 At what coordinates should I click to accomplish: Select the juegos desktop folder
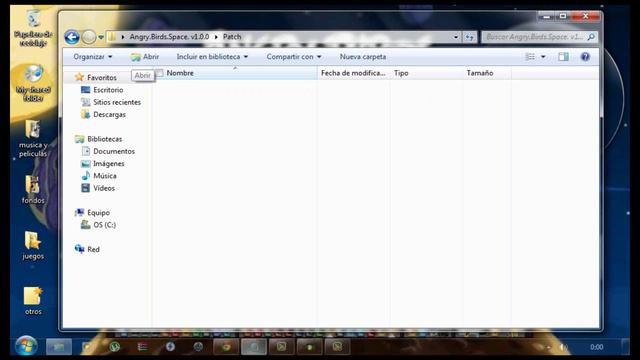click(x=33, y=245)
